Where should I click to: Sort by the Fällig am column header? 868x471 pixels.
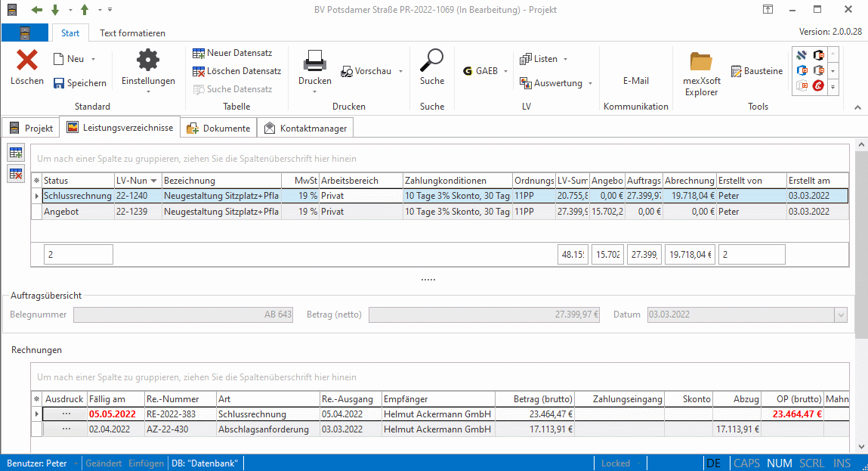point(116,399)
